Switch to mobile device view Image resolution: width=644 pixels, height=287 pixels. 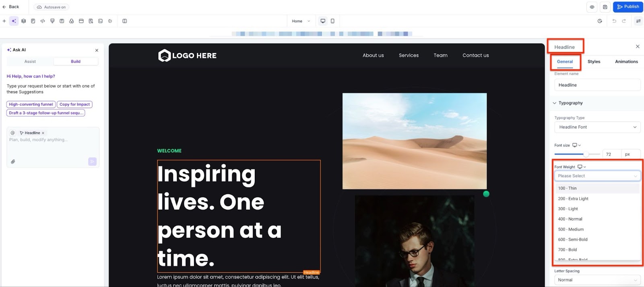coord(332,21)
